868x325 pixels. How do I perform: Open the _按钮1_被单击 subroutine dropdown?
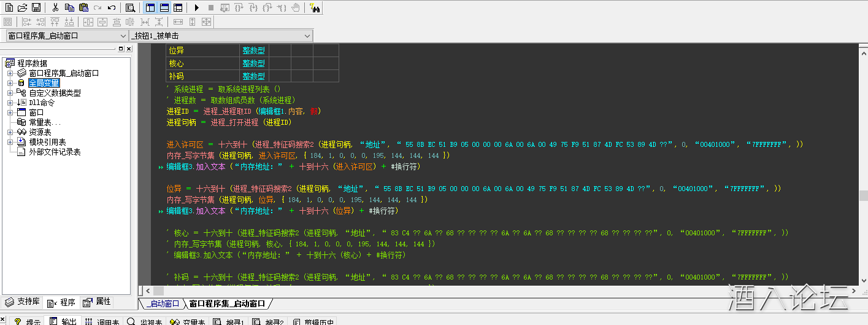307,36
